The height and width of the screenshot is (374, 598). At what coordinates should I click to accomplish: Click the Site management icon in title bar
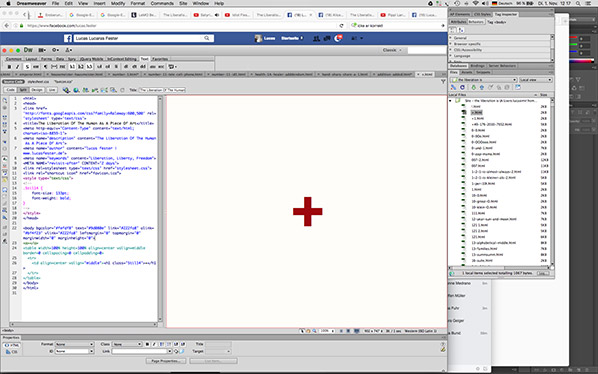point(69,50)
